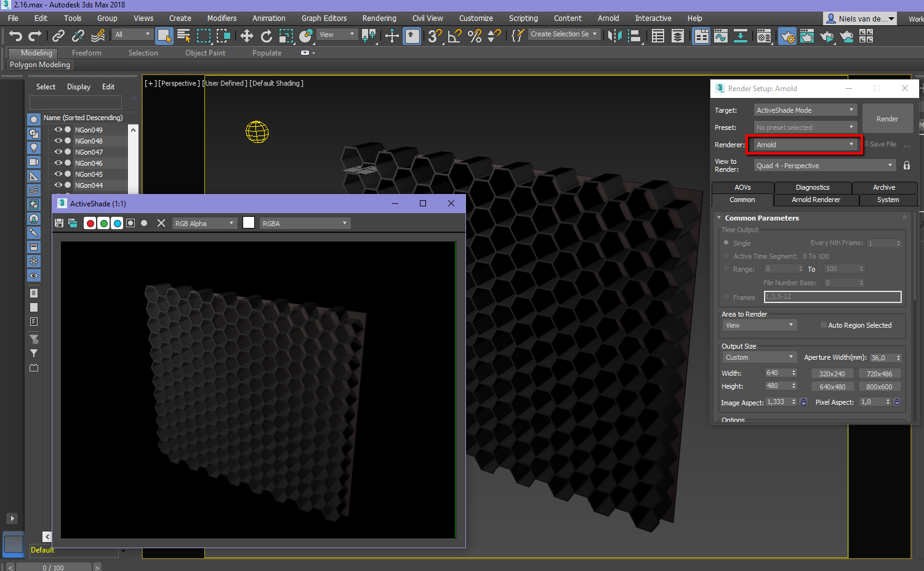Switch to the Arnold Renderer tab

click(816, 200)
